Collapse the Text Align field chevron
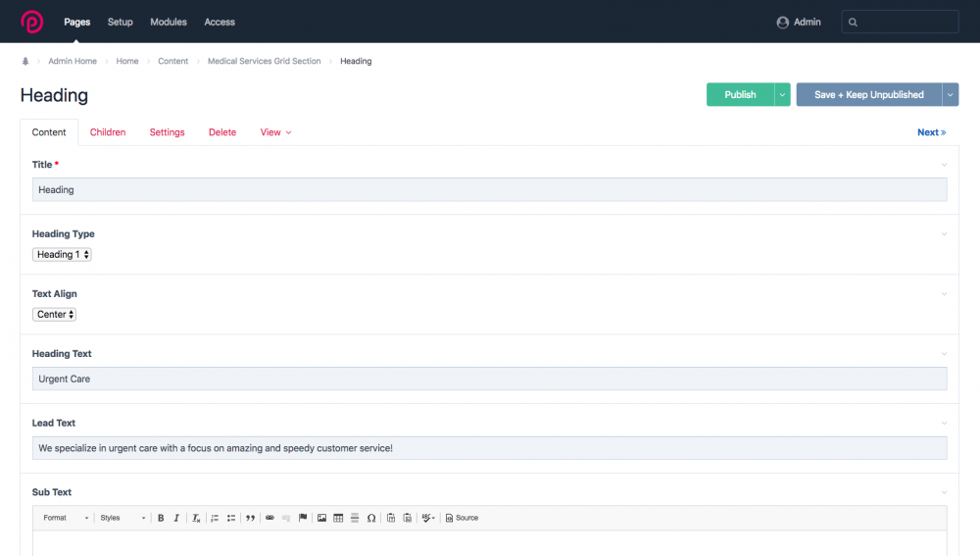Image resolution: width=980 pixels, height=556 pixels. point(945,294)
